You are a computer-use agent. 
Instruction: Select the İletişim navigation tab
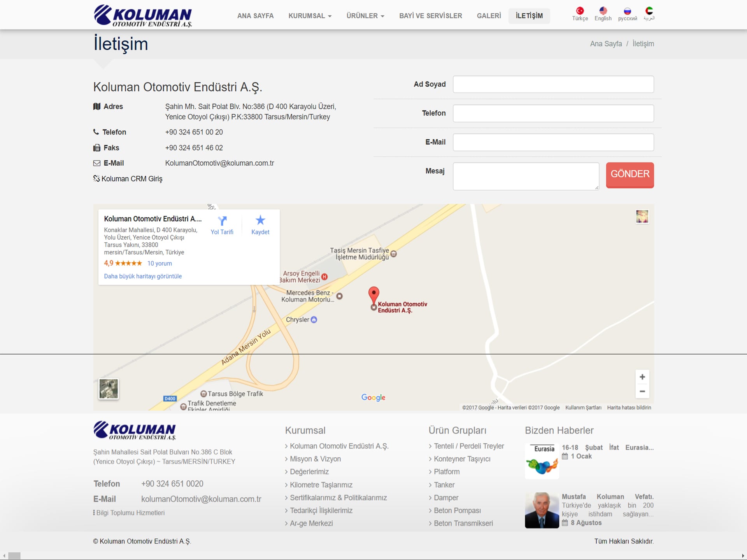[x=529, y=16]
